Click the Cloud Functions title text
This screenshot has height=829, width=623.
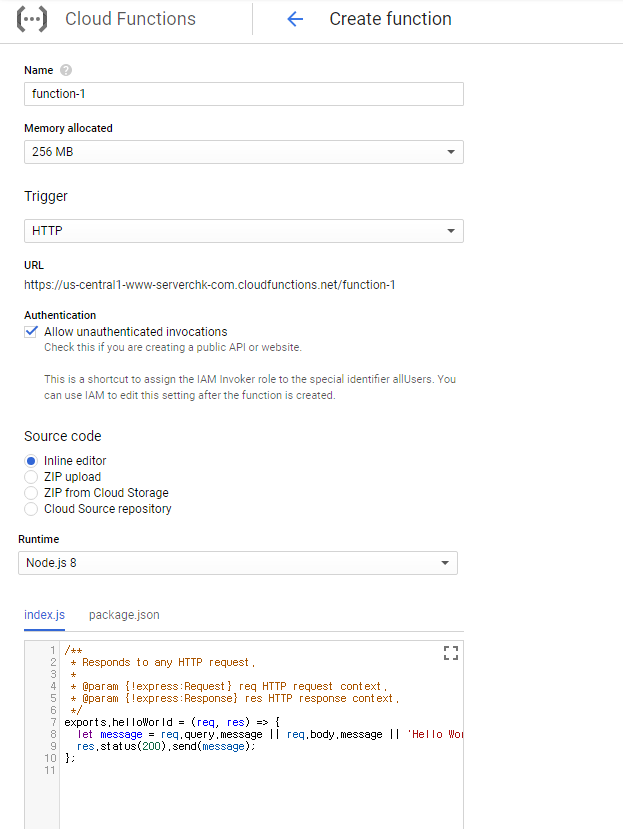(x=130, y=19)
